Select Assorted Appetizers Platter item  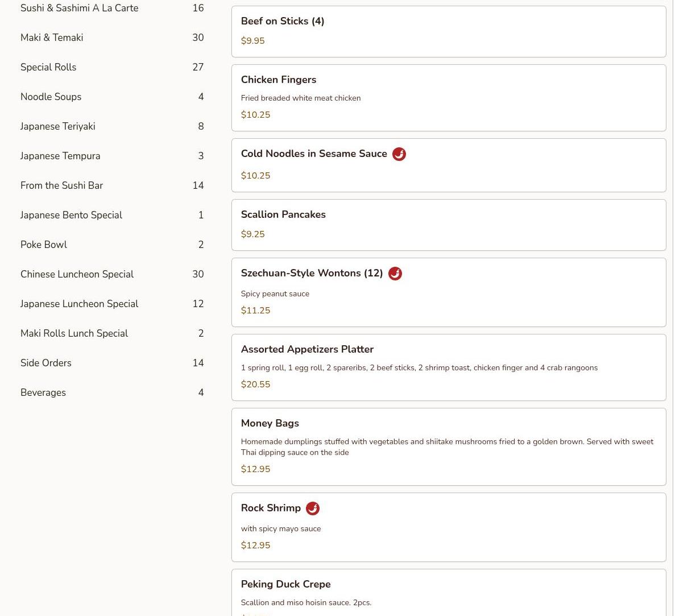coord(449,367)
